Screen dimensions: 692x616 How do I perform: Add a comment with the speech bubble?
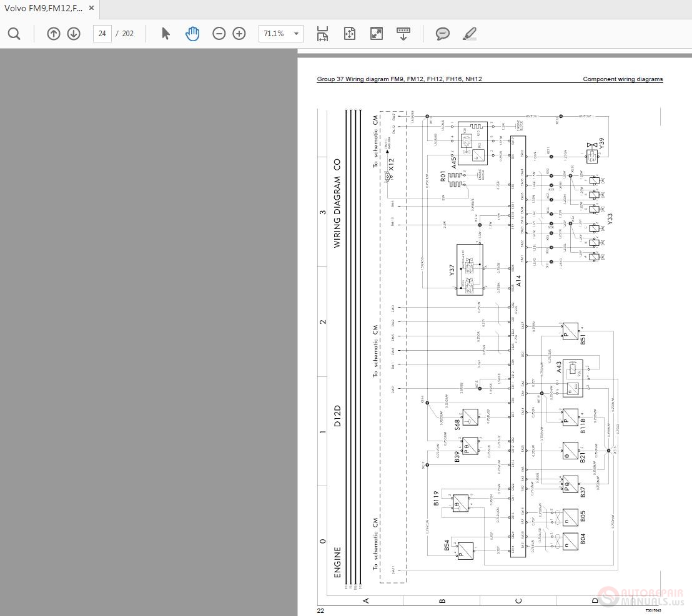[x=443, y=34]
